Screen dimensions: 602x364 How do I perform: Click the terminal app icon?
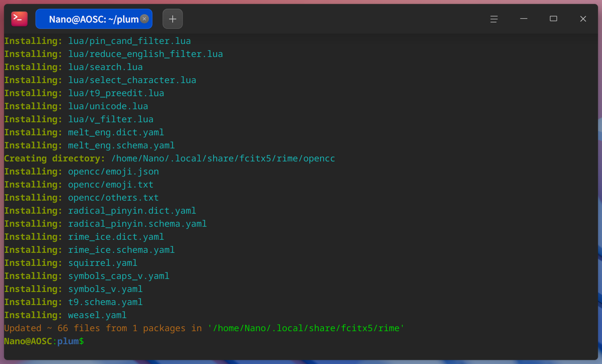(x=19, y=19)
